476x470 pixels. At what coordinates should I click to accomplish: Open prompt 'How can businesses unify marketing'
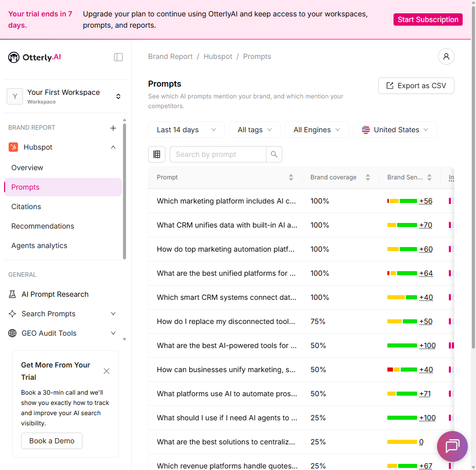tap(226, 370)
